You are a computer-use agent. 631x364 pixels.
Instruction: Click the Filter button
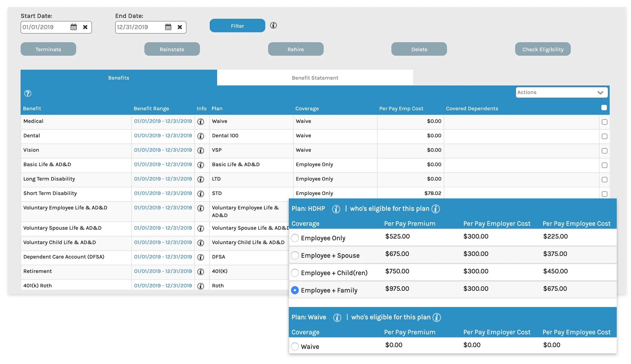[x=237, y=26]
